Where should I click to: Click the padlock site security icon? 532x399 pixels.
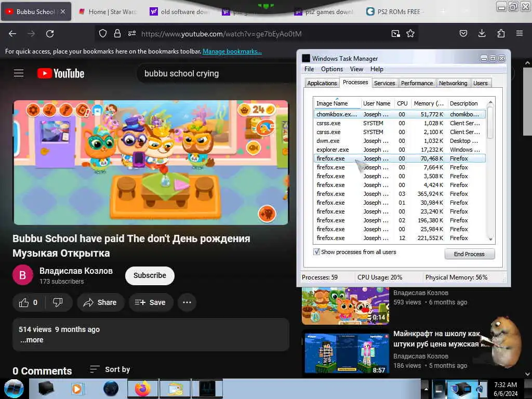pyautogui.click(x=117, y=33)
